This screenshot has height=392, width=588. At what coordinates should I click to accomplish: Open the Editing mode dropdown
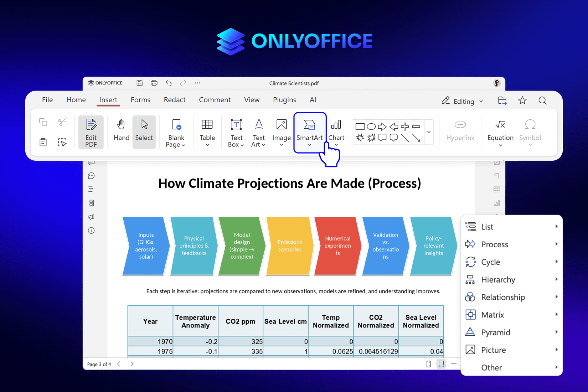tap(463, 101)
